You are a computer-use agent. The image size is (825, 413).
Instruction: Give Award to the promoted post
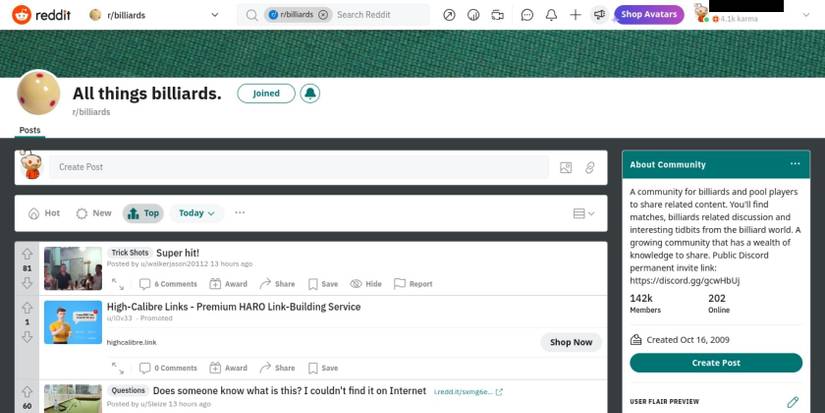pos(228,368)
